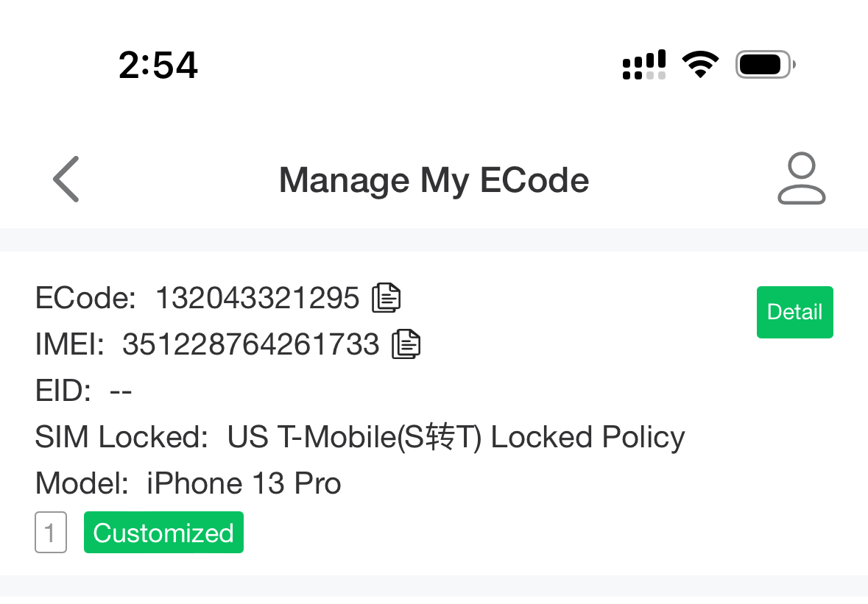Tap the cellular signal bars
Image resolution: width=868 pixels, height=604 pixels.
(x=644, y=65)
